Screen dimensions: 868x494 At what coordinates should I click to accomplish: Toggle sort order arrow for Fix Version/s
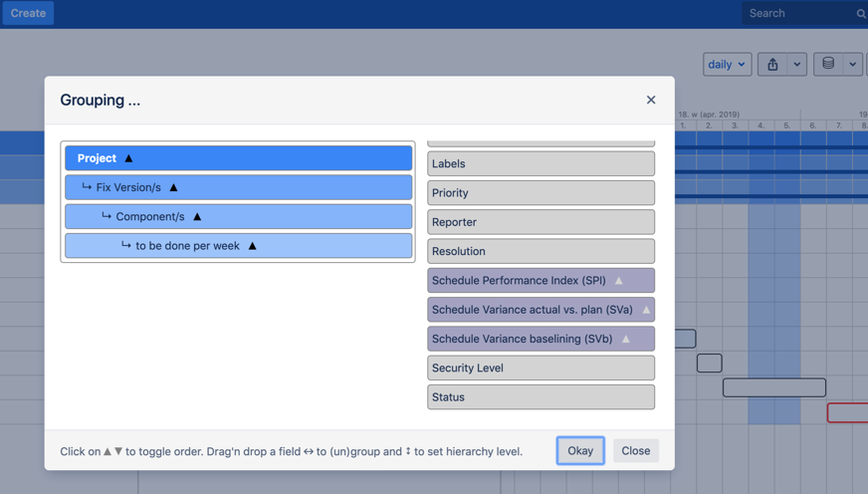coord(174,187)
